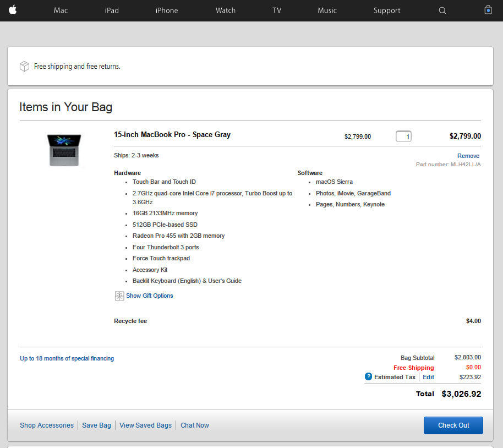Open the Music menu
Viewport: 503px width, 448px height.
click(x=327, y=10)
